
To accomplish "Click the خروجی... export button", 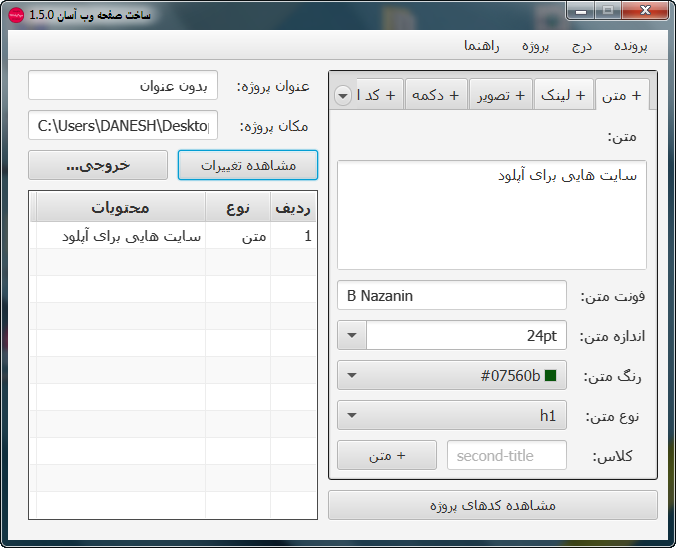I will coord(98,165).
